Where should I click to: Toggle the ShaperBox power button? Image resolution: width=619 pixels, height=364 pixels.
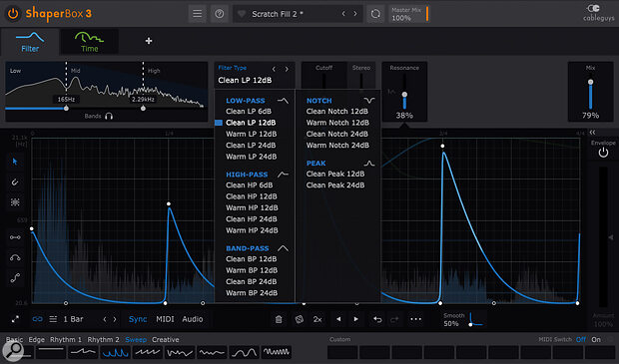[13, 13]
